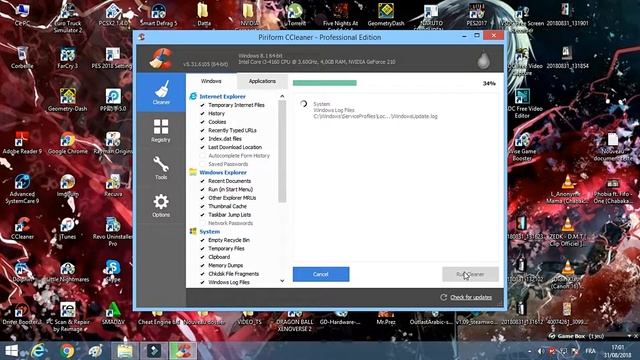Click the System category Windows flag icon
The height and width of the screenshot is (360, 640).
click(193, 231)
